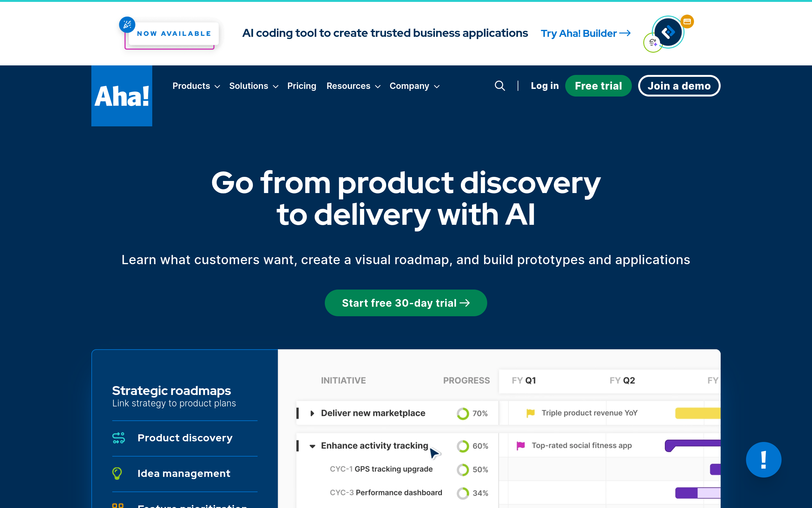Click the pink flag beside Top-rated social fitness app
Image resolution: width=812 pixels, height=508 pixels.
(x=521, y=445)
